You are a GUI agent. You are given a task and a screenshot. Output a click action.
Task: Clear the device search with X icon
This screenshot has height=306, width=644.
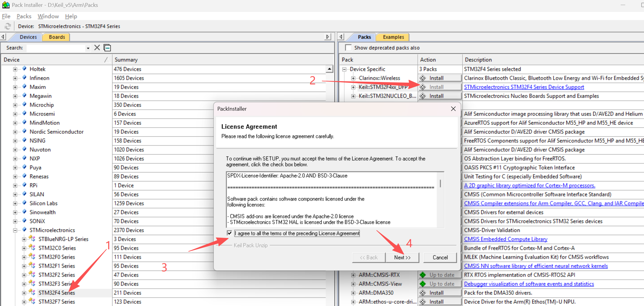[x=97, y=48]
